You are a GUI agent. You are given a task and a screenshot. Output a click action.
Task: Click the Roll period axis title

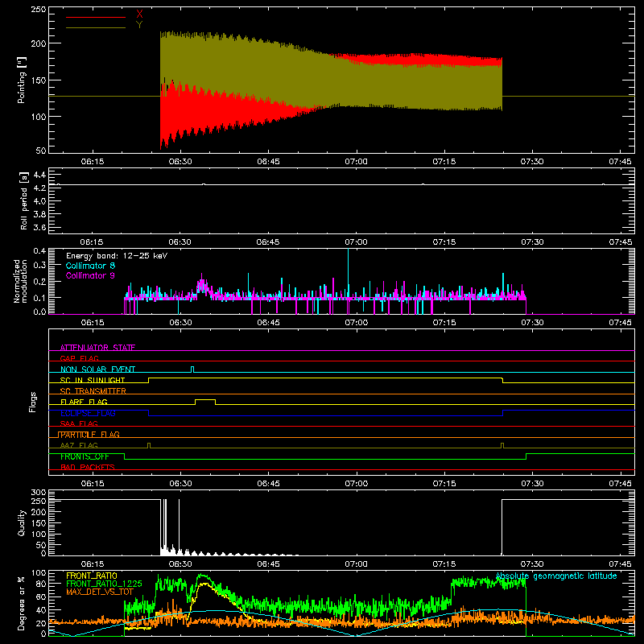pyautogui.click(x=24, y=200)
